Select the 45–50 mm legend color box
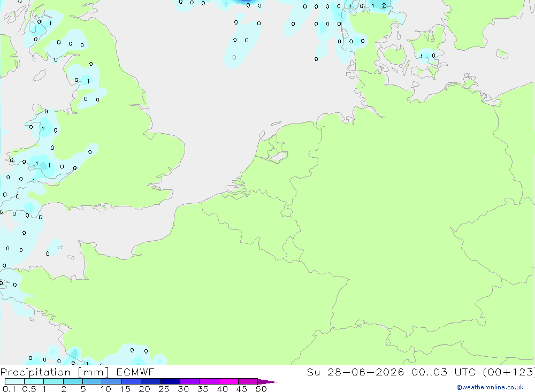The height and width of the screenshot is (392, 535). [x=248, y=381]
